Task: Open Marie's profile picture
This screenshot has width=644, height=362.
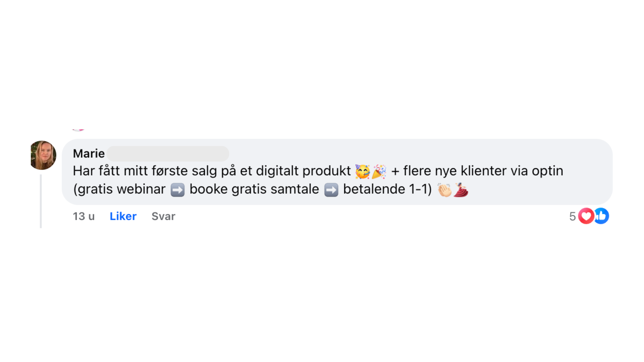Action: 43,155
